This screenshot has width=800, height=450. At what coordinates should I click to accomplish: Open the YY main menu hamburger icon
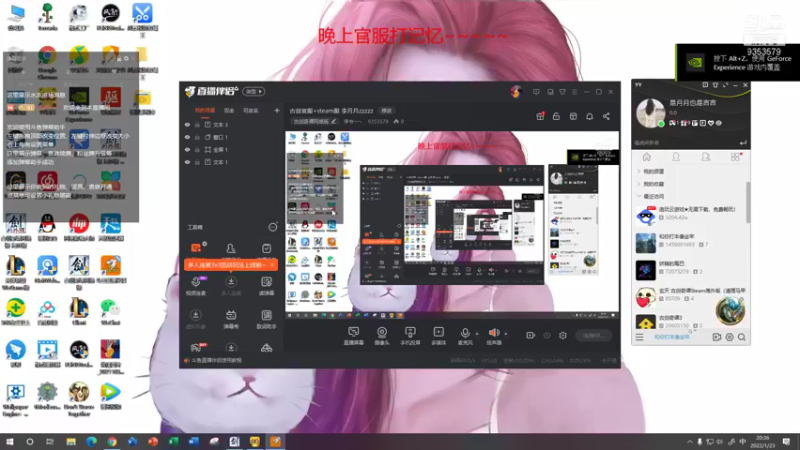click(639, 337)
